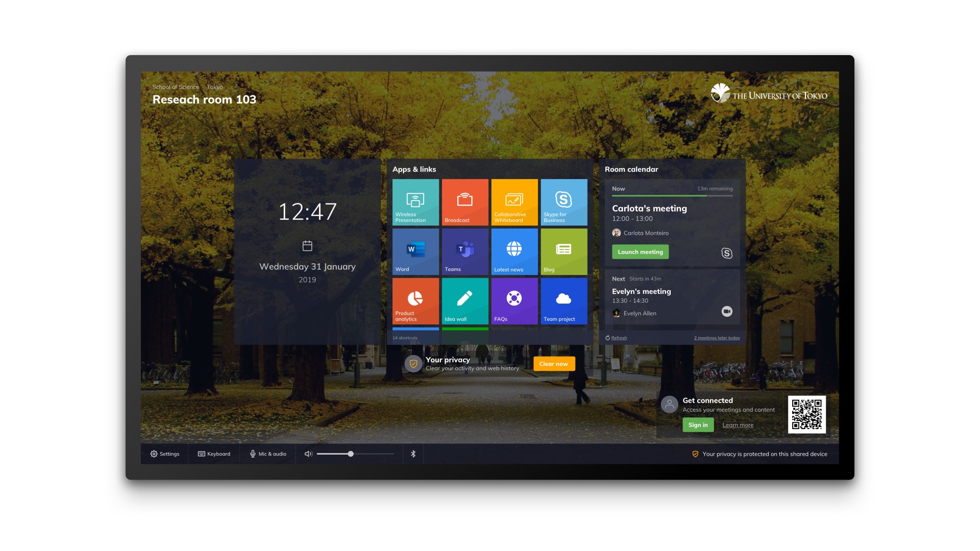Toggle Bluetooth on or off
Screen dimensions: 980x551
coord(413,454)
